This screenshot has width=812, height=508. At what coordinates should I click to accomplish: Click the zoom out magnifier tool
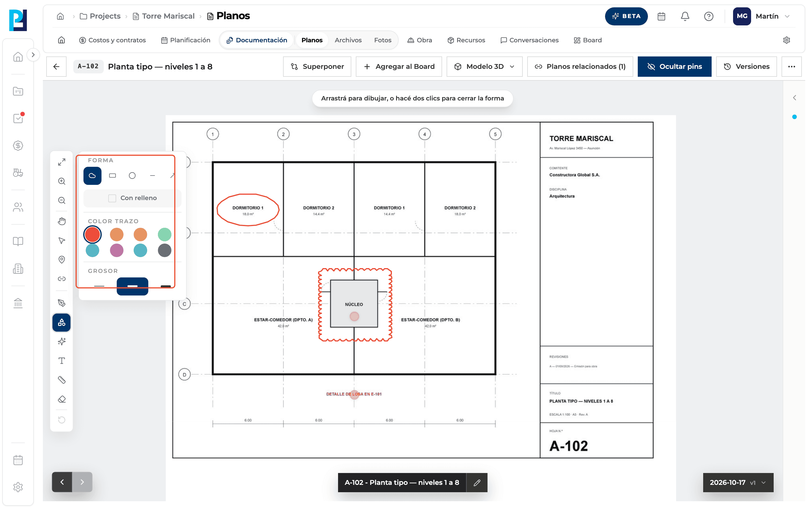tap(62, 201)
